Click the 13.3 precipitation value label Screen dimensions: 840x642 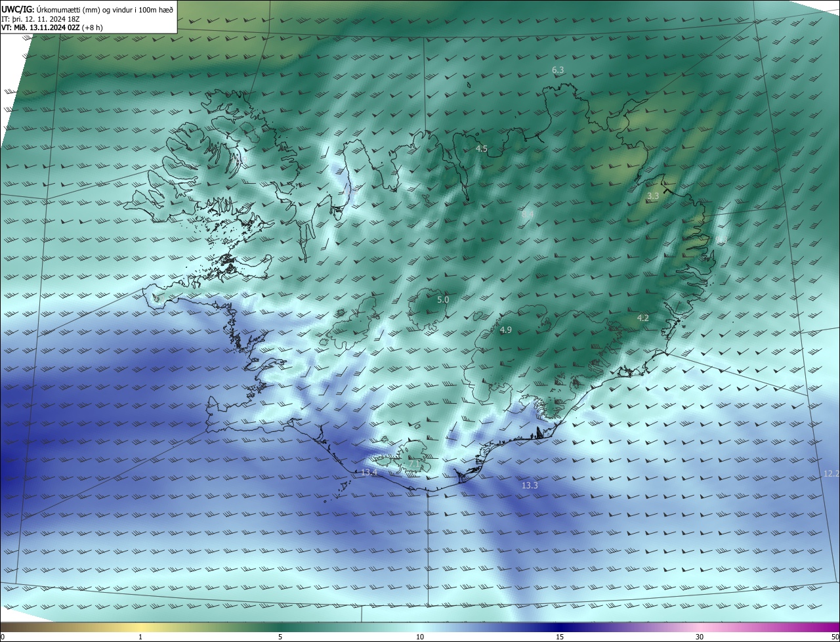click(530, 486)
